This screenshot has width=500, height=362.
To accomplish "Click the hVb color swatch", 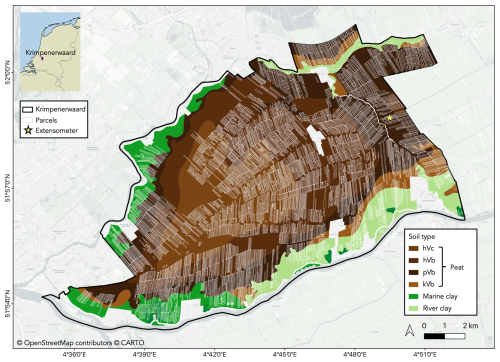I will click(x=414, y=260).
